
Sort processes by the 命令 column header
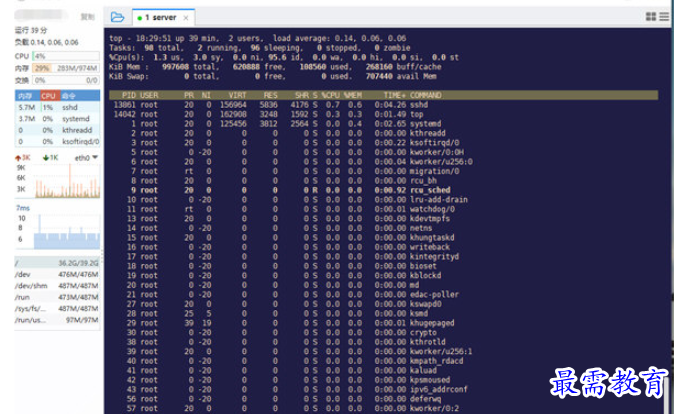coord(80,95)
